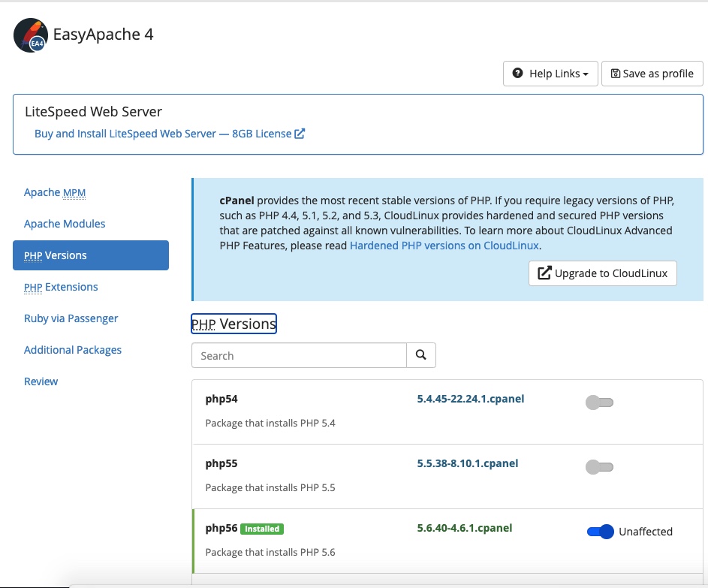708x588 pixels.
Task: Focus the PHP versions Search field
Action: (x=299, y=355)
